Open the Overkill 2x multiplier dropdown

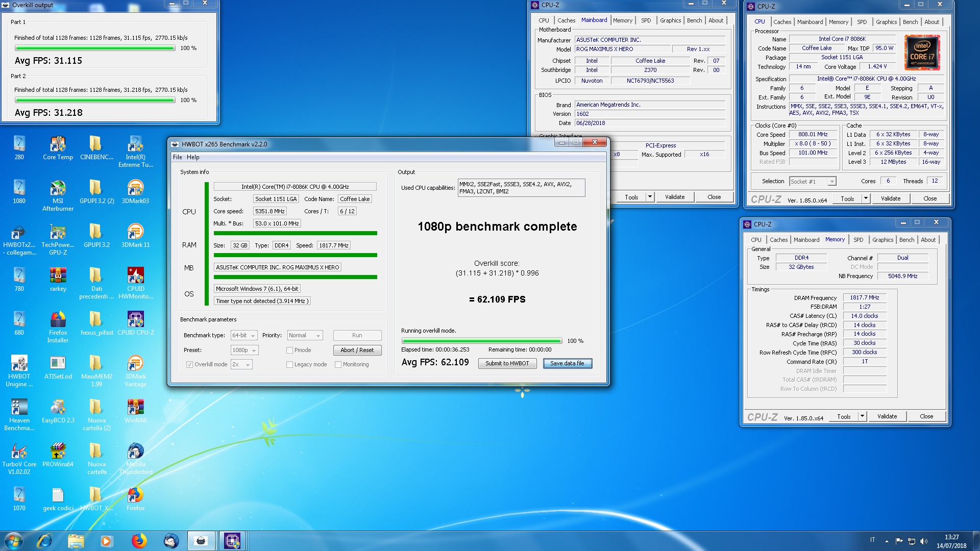click(x=241, y=364)
